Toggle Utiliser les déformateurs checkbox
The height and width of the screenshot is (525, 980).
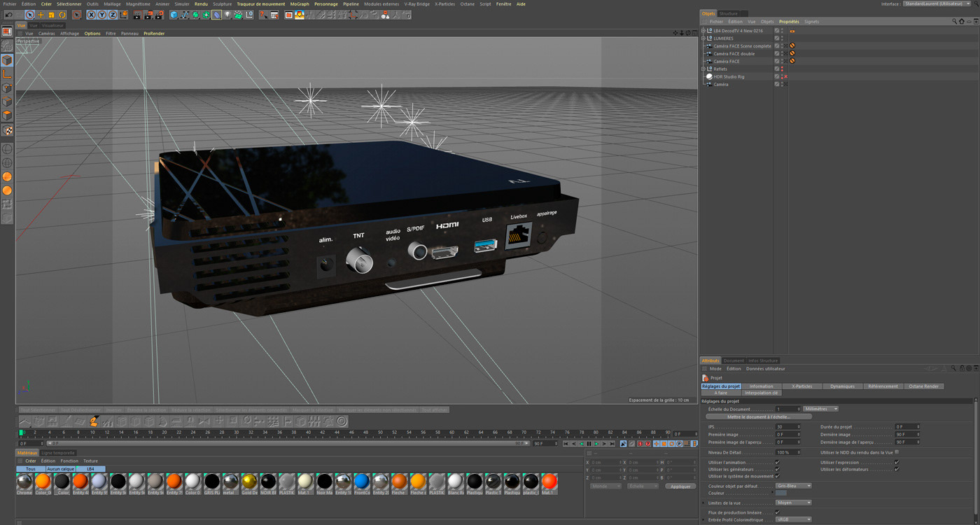(897, 470)
